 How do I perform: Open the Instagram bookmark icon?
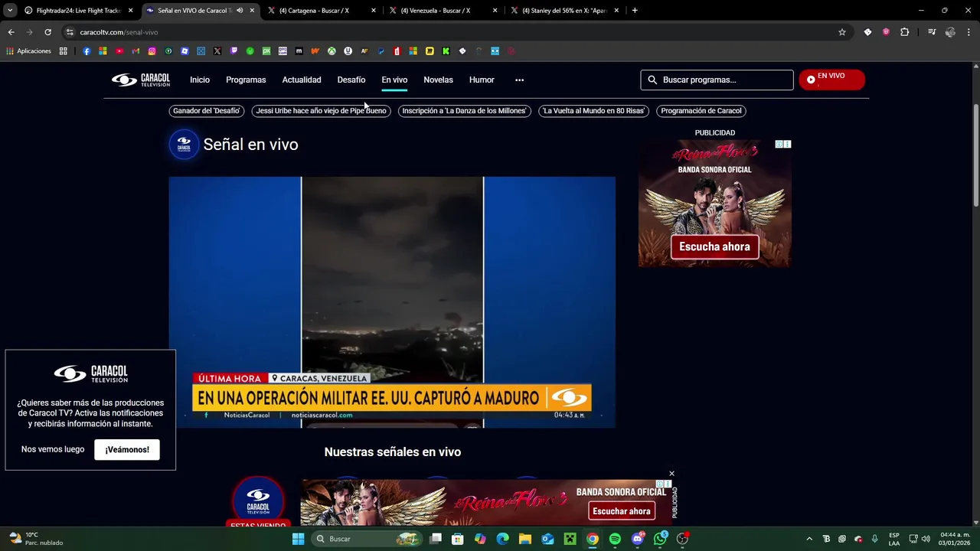152,51
